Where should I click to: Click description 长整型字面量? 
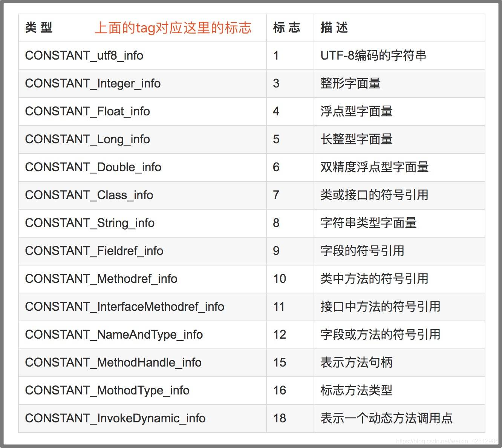(357, 140)
